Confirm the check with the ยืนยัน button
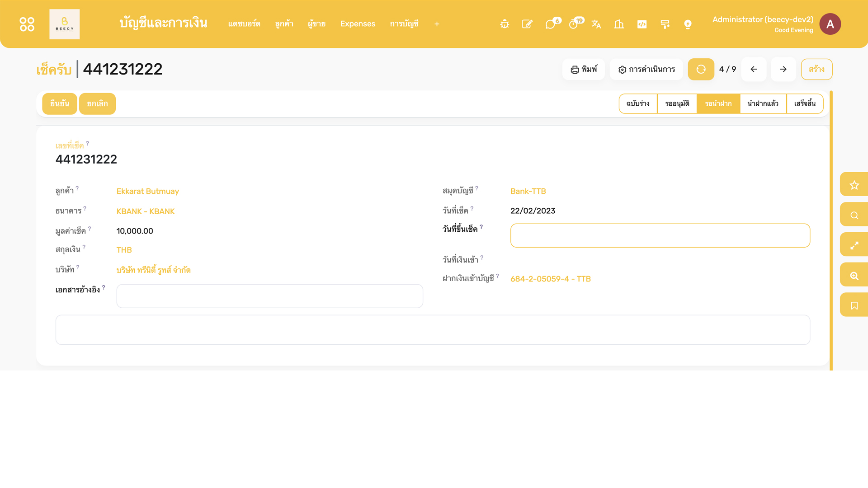Viewport: 868px width, 488px height. 59,103
